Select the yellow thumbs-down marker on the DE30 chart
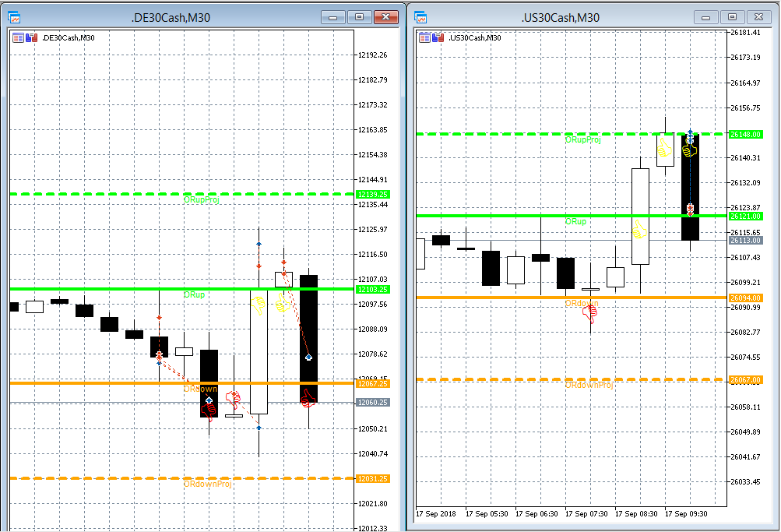This screenshot has height=532, width=781. [x=258, y=305]
